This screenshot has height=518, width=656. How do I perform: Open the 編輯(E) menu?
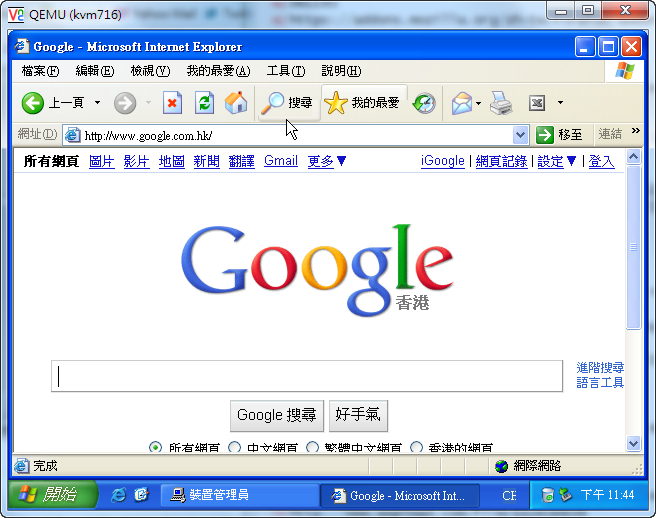coord(95,71)
